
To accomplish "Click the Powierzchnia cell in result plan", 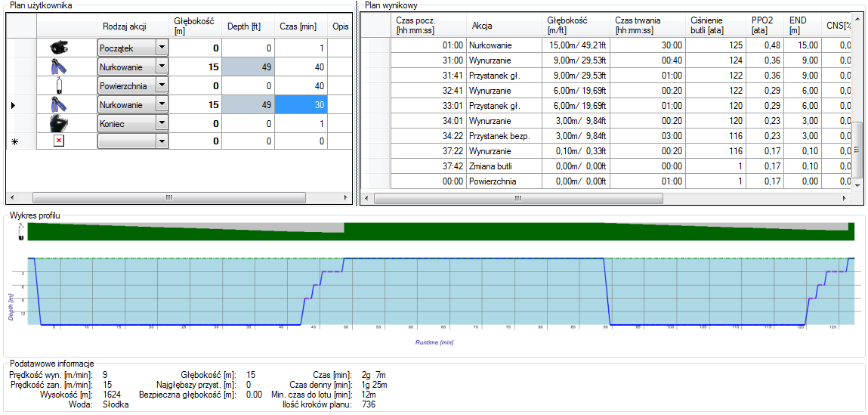I will coord(503,181).
